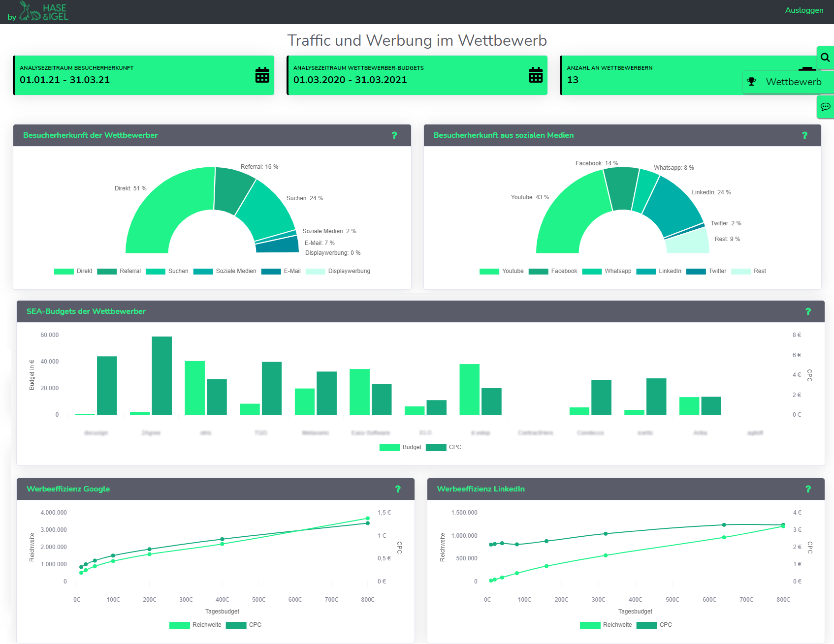
Task: Hide Facebook via its legend entry
Action: pyautogui.click(x=553, y=271)
